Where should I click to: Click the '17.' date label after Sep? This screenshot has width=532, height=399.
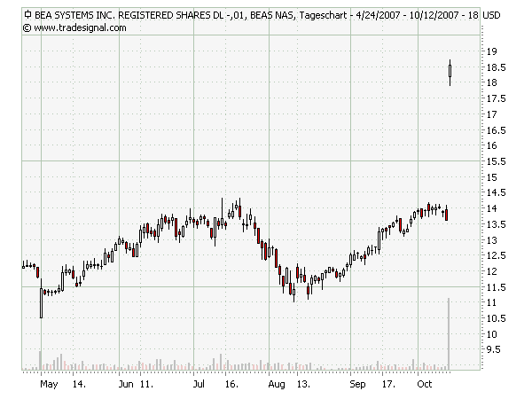point(388,385)
